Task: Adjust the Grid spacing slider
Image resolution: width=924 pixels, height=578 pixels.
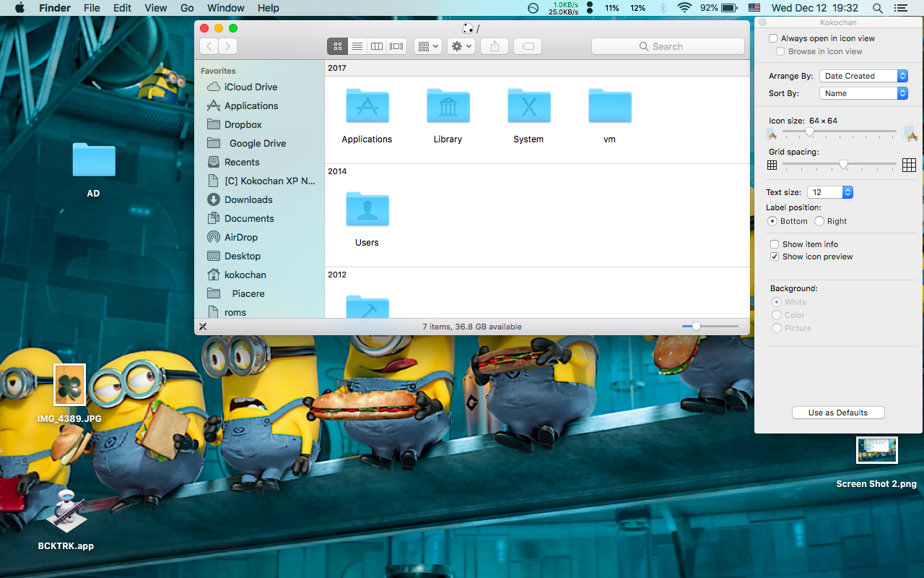Action: pyautogui.click(x=843, y=165)
